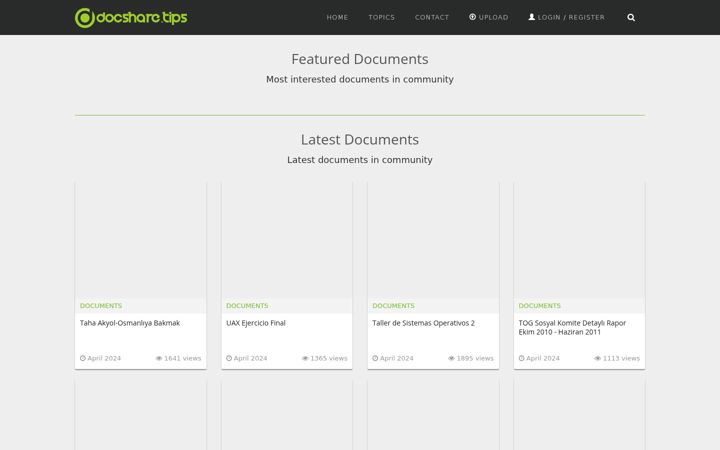Select thumbnail of Taller de Sistemas Operativos 2
Viewport: 720px width, 450px height.
(x=433, y=240)
